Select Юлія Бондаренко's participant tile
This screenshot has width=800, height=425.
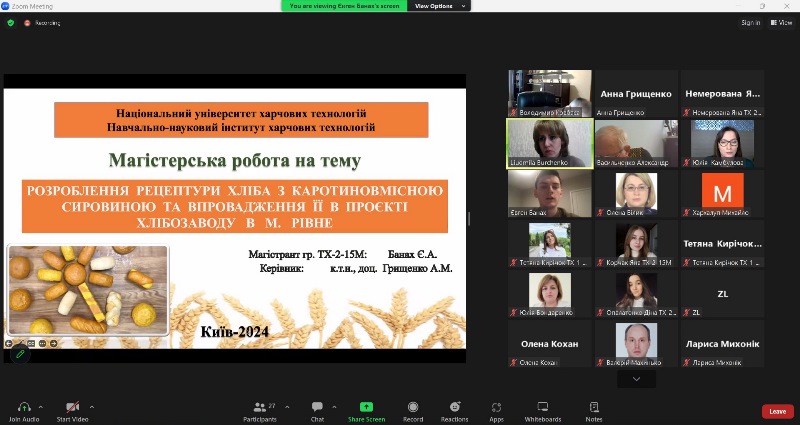tap(550, 294)
